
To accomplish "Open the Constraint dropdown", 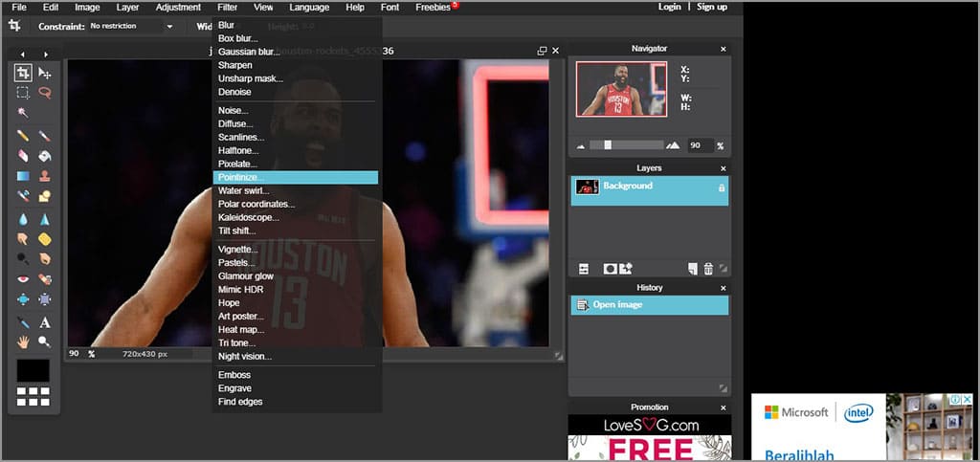I will [x=132, y=27].
